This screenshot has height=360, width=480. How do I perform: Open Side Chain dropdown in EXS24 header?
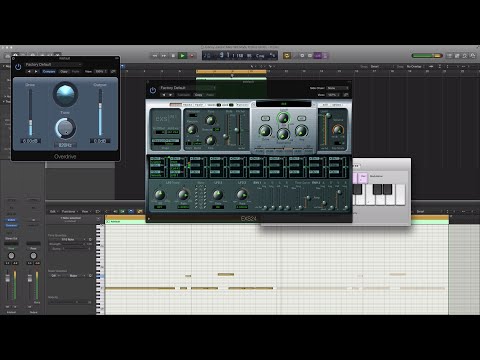click(x=337, y=88)
